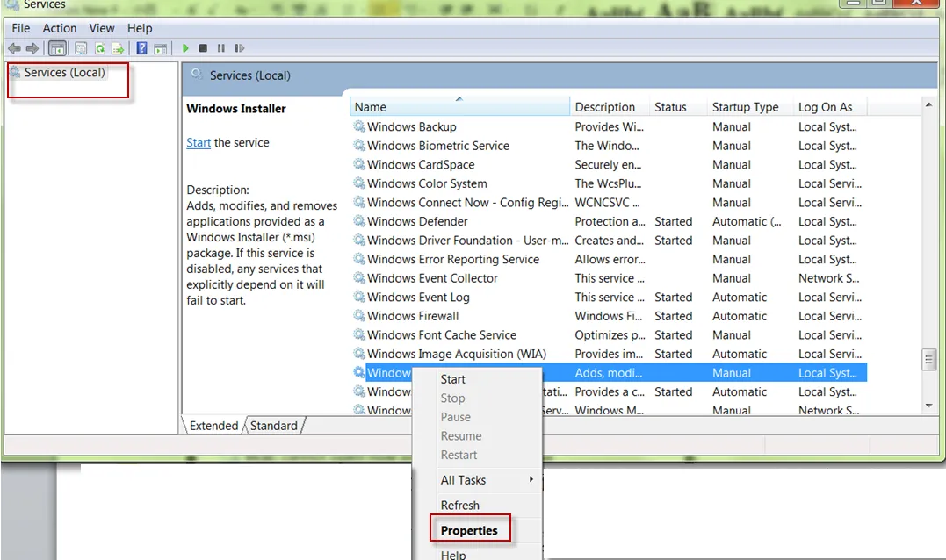This screenshot has width=946, height=560.
Task: Click the 'Adds, modi...' description cell
Action: (608, 372)
